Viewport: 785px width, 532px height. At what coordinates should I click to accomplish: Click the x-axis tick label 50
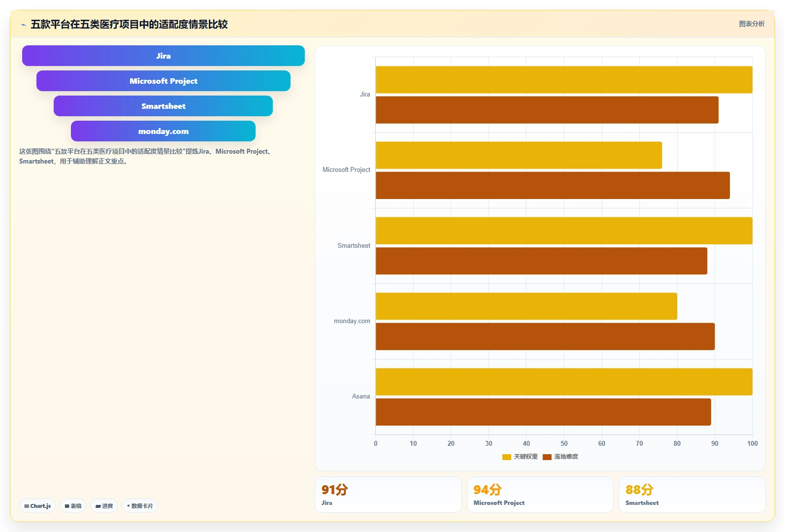[x=564, y=443]
